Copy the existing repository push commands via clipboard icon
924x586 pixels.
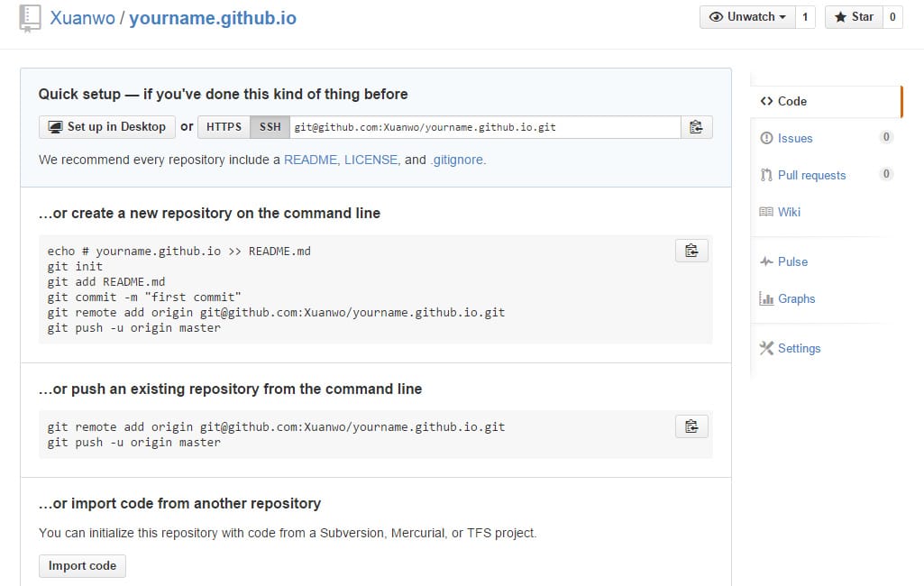coord(691,426)
